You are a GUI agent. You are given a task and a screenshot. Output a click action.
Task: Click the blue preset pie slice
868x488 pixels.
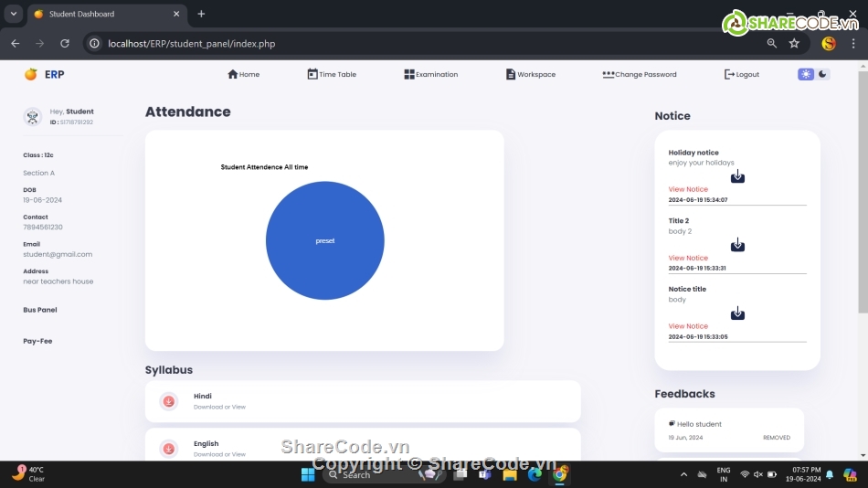(325, 240)
